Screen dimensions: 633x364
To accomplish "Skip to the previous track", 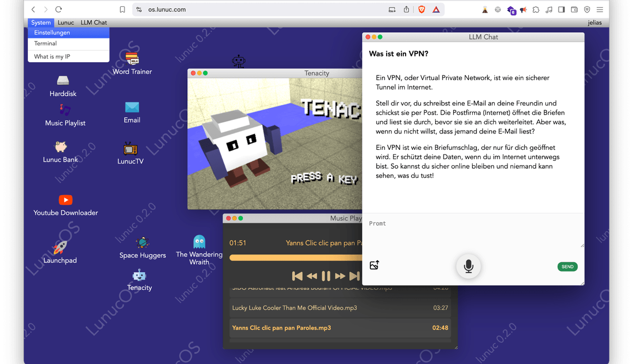I will click(x=298, y=276).
